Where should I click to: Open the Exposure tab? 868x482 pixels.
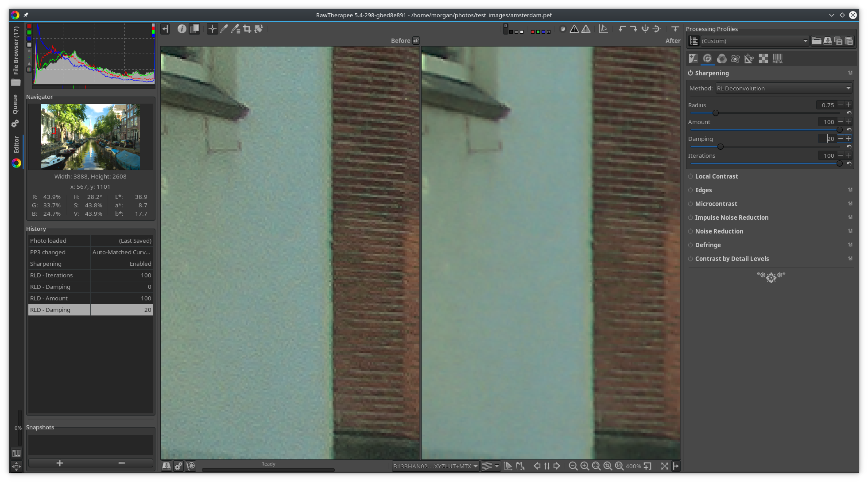(693, 58)
